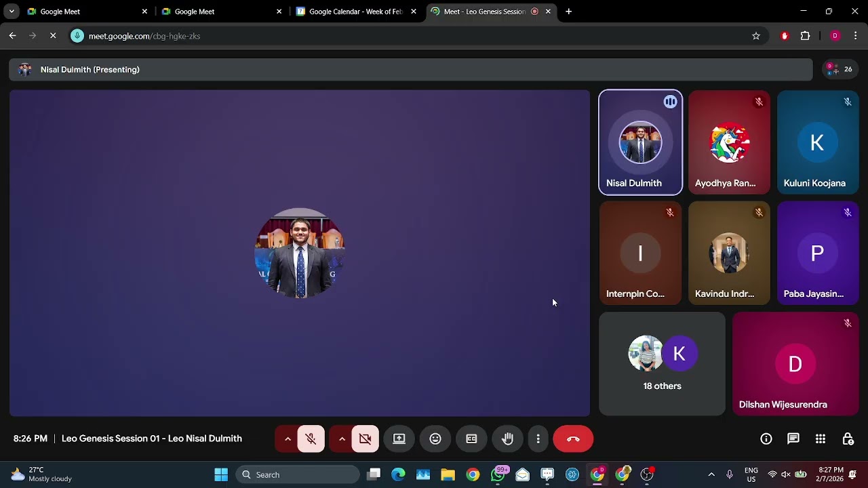Image resolution: width=868 pixels, height=488 pixels.
Task: Open Windows Start menu
Action: tap(221, 474)
